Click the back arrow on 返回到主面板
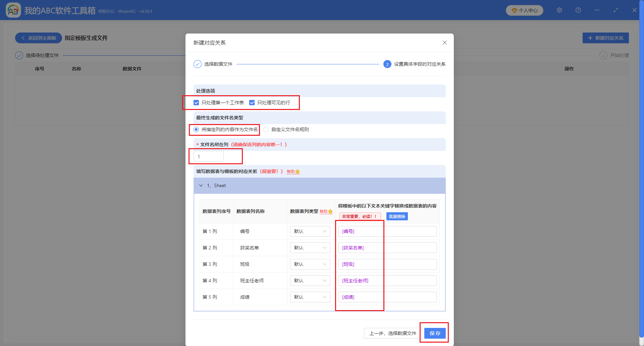644x346 pixels. [23, 38]
